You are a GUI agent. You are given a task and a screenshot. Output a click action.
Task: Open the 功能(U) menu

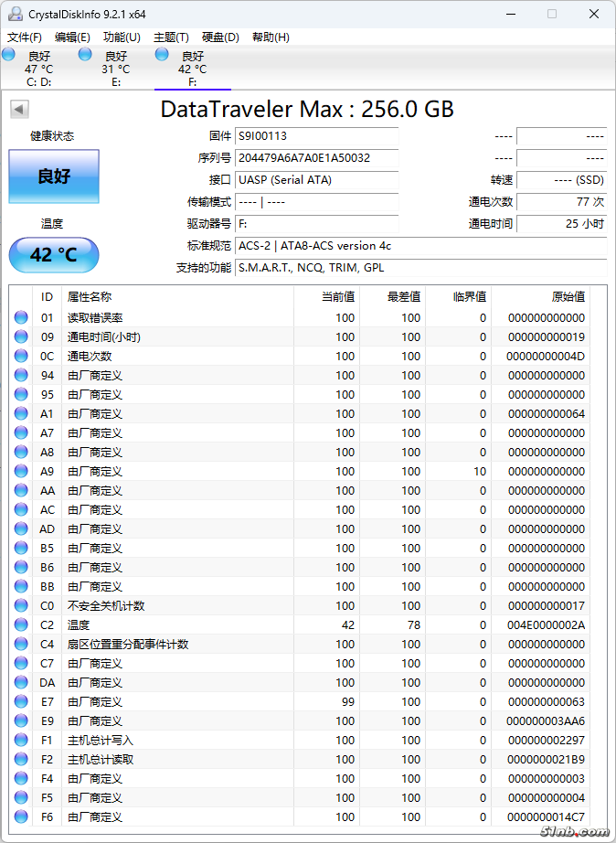coord(122,37)
